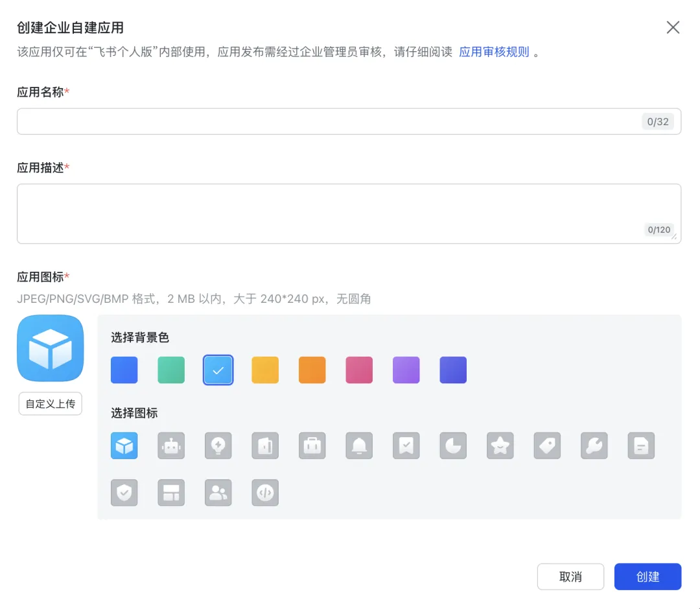Select the tag icon

(546, 446)
